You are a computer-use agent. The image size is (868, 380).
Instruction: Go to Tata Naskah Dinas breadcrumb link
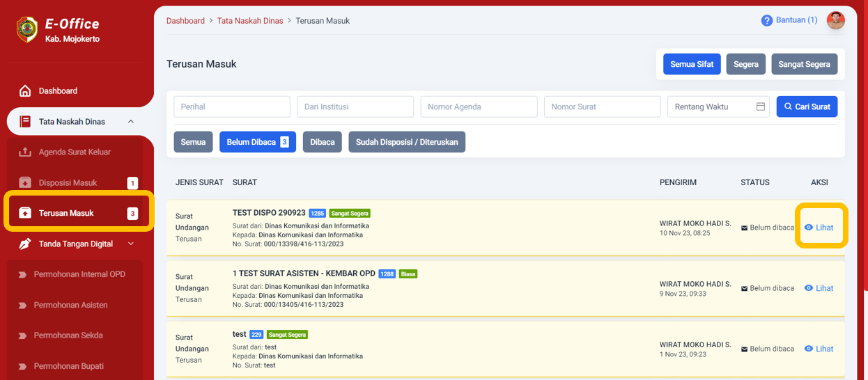point(250,21)
